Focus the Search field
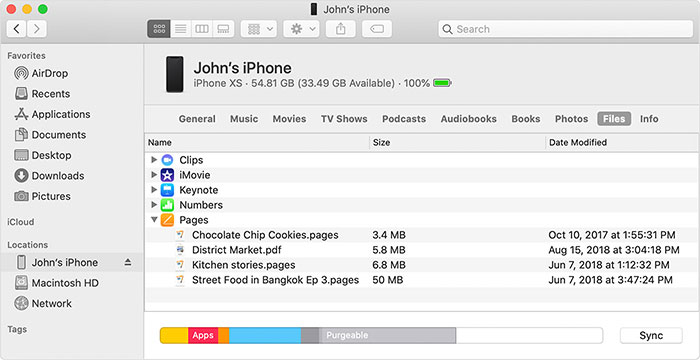This screenshot has height=360, width=700. (566, 29)
